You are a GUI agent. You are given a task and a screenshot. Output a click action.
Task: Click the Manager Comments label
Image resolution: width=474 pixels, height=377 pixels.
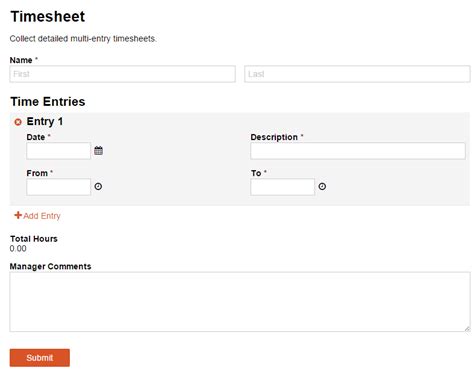point(50,267)
